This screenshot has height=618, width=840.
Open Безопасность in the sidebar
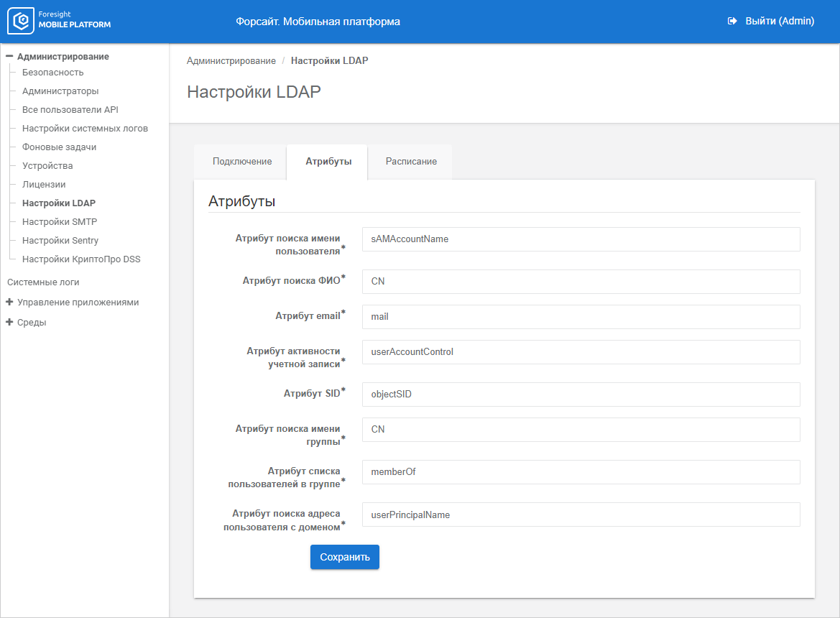tap(52, 73)
